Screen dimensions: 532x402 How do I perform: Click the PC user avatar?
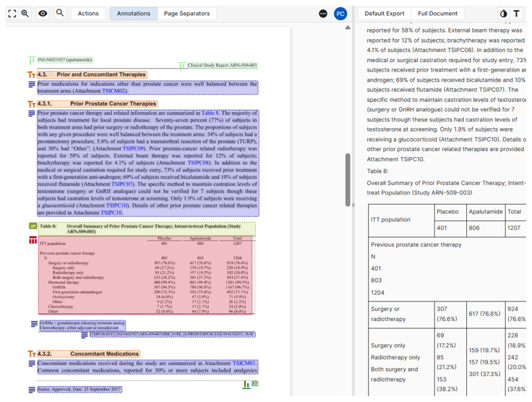click(x=340, y=14)
